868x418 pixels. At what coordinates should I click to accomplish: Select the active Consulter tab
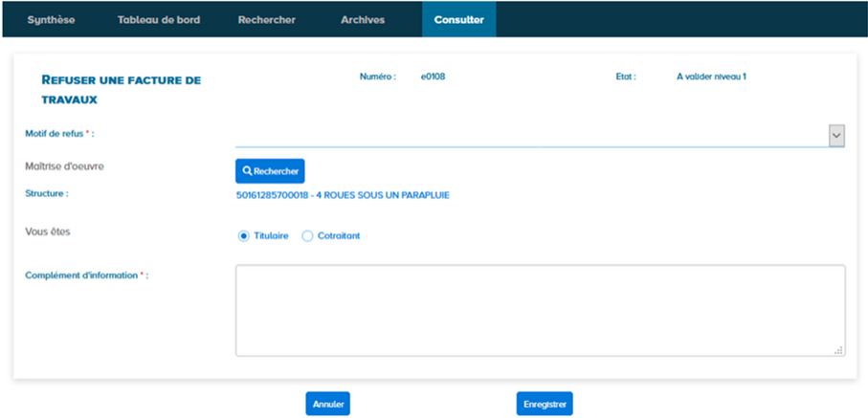[x=458, y=20]
